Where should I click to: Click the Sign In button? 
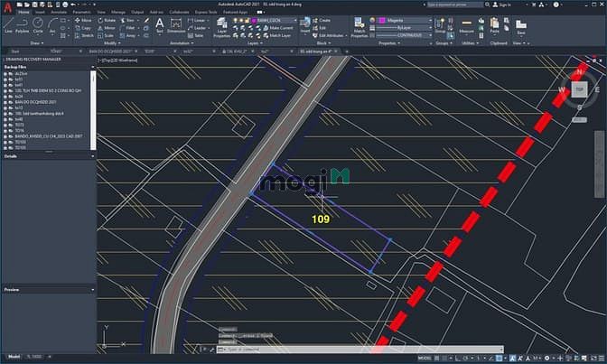click(501, 5)
